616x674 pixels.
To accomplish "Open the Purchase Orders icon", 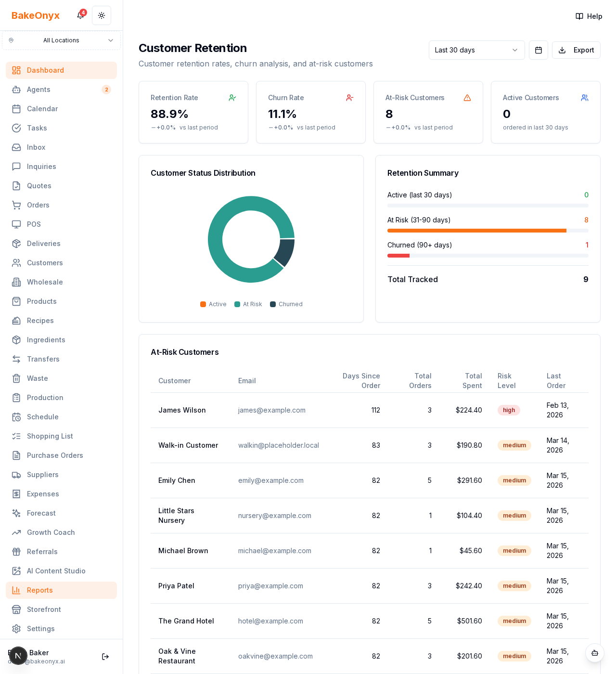I will pos(16,455).
